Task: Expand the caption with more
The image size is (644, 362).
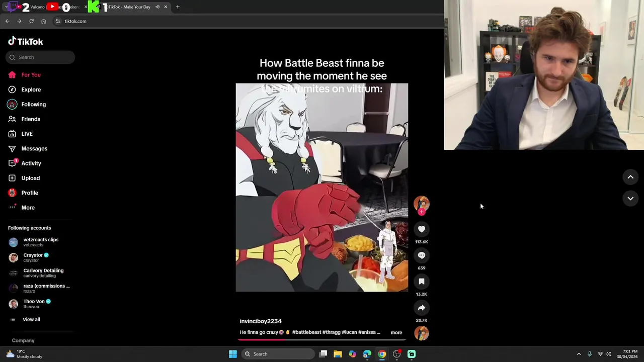Action: [396, 332]
